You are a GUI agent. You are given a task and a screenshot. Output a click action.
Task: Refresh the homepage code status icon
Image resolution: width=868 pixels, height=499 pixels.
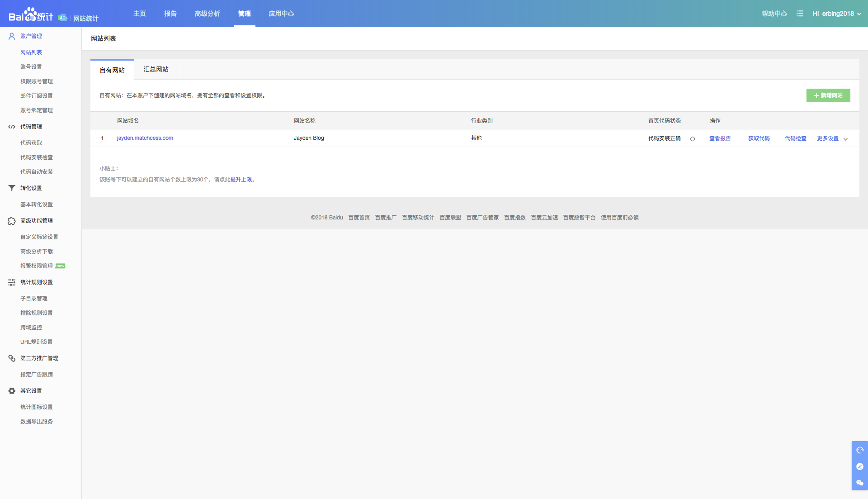pyautogui.click(x=693, y=139)
